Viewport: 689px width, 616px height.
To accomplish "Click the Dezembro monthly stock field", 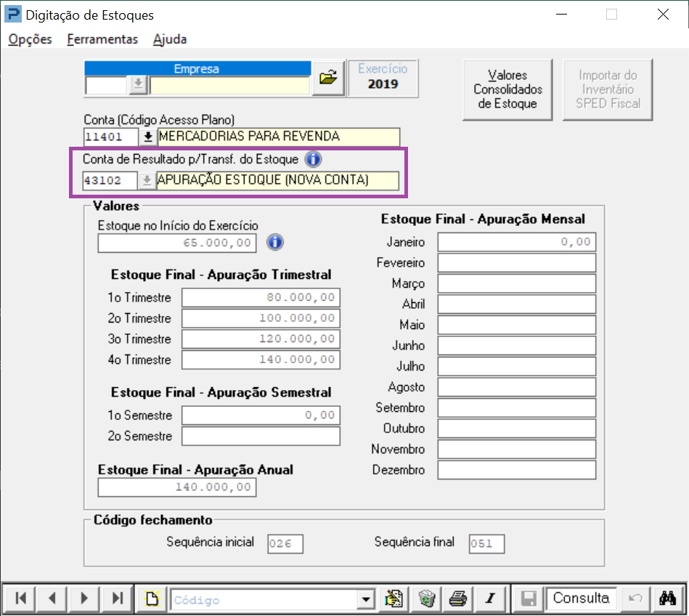I will click(517, 469).
